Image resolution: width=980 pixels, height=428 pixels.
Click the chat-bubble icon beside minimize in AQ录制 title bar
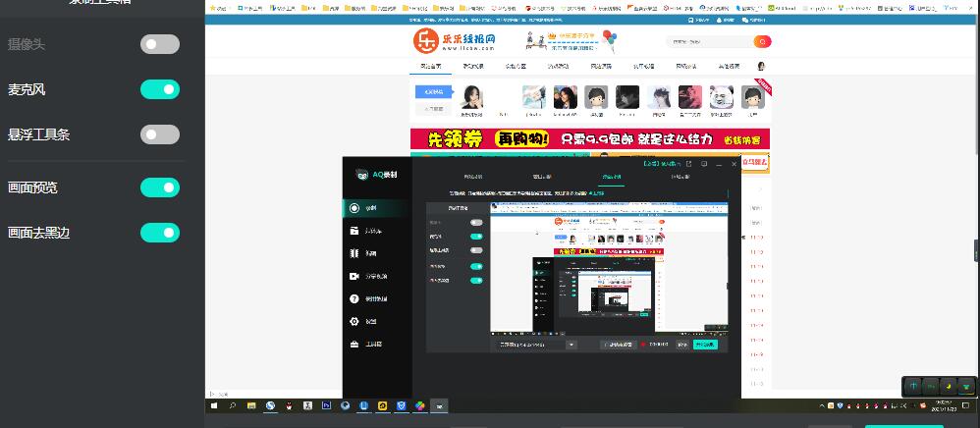tap(704, 164)
